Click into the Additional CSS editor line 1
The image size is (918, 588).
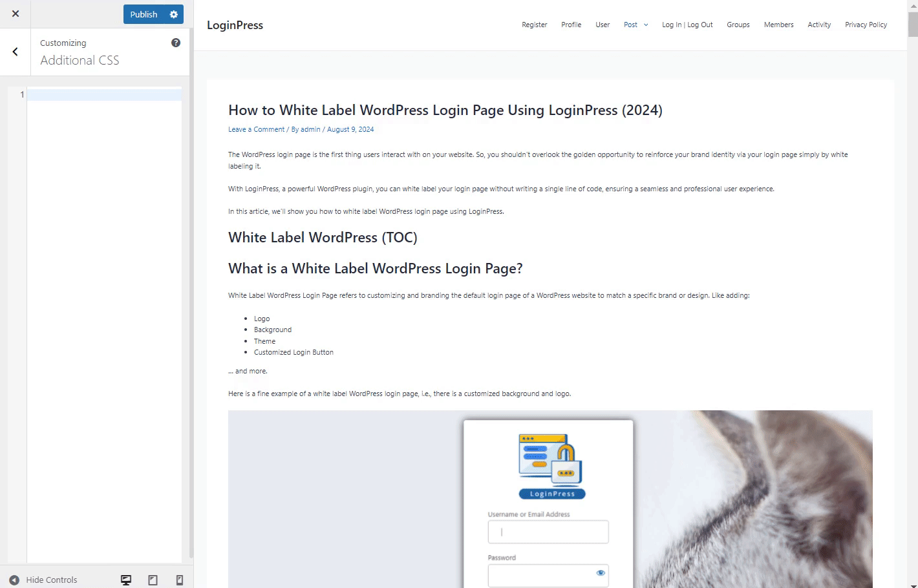[104, 94]
